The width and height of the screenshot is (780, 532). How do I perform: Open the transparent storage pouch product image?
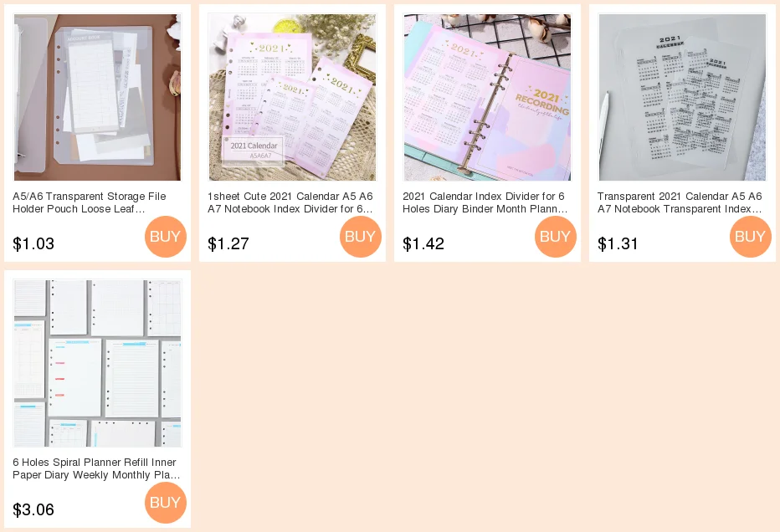pyautogui.click(x=97, y=97)
